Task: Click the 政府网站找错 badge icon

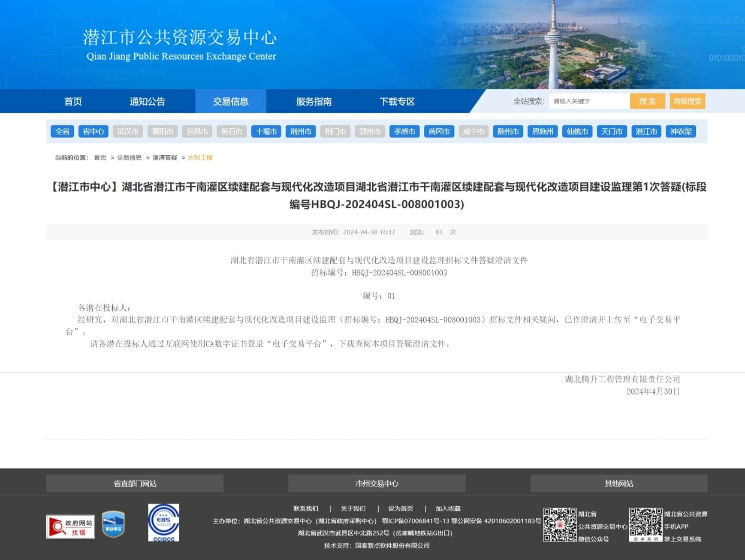Action: coord(71,527)
